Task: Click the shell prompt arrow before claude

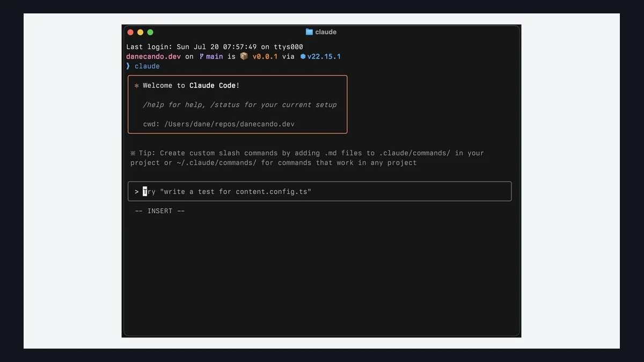Action: pyautogui.click(x=128, y=66)
